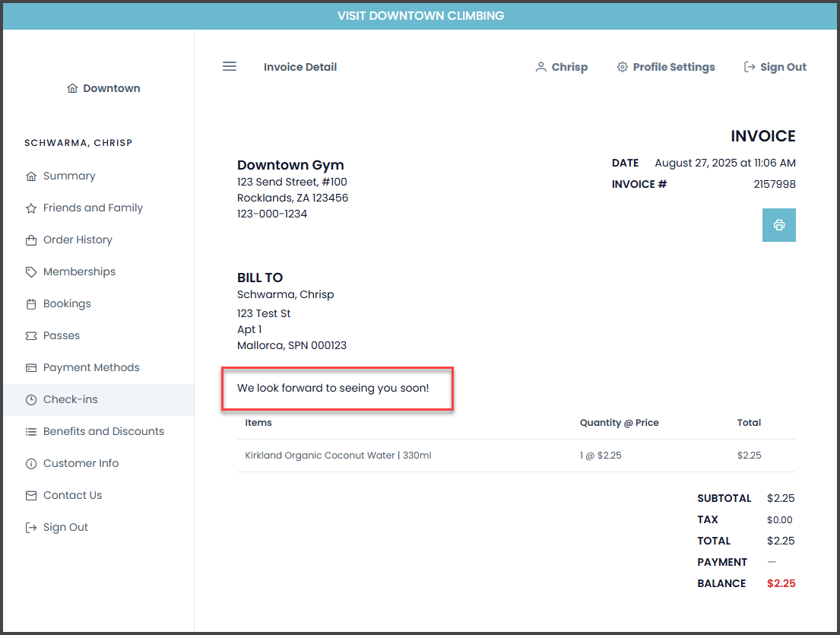Screen dimensions: 840x635
Task: Select Check-ins in the sidebar
Action: coord(70,400)
